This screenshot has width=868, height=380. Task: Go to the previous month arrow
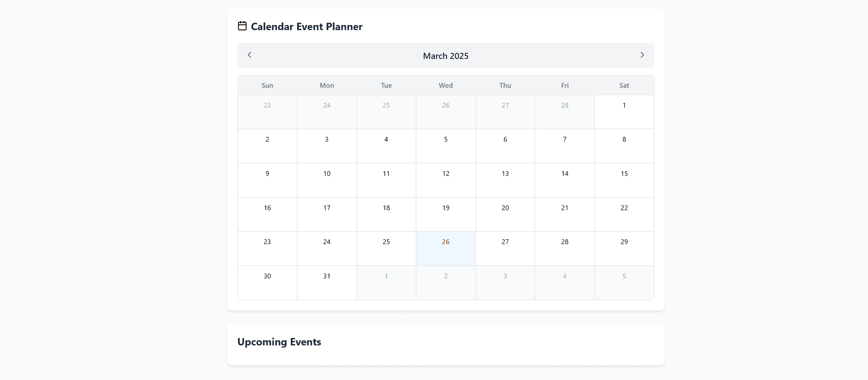[249, 55]
